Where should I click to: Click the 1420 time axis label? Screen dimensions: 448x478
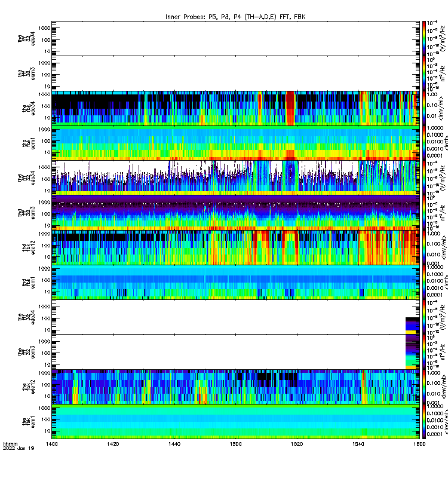tap(113, 444)
